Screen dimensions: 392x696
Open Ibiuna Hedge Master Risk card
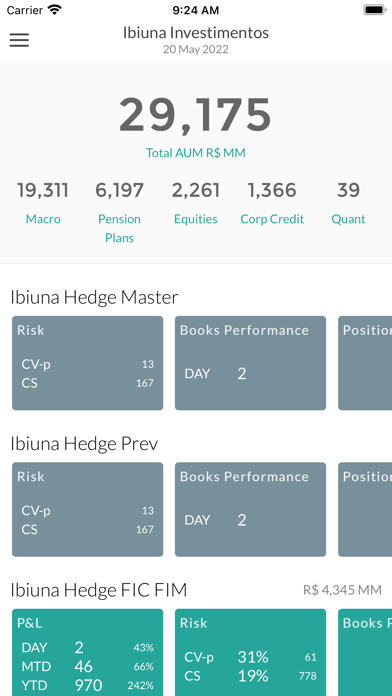pyautogui.click(x=87, y=363)
